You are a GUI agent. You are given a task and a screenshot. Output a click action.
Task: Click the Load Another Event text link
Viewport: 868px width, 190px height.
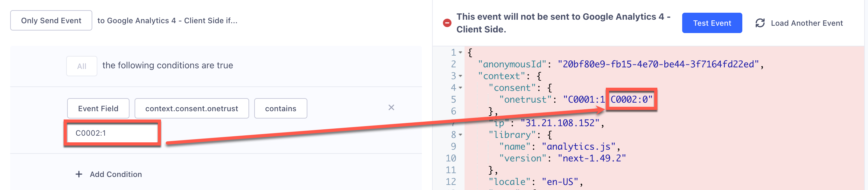click(x=807, y=23)
